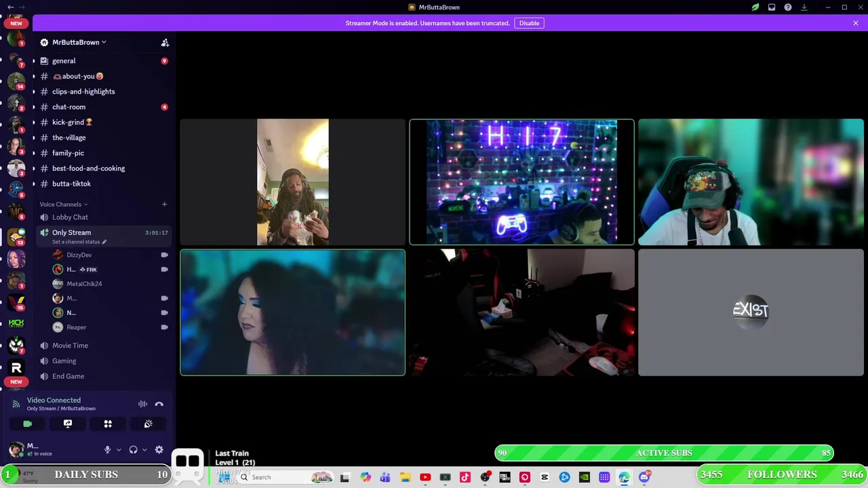868x488 pixels.
Task: Focus the EXIST avatar video tile
Action: pyautogui.click(x=751, y=312)
